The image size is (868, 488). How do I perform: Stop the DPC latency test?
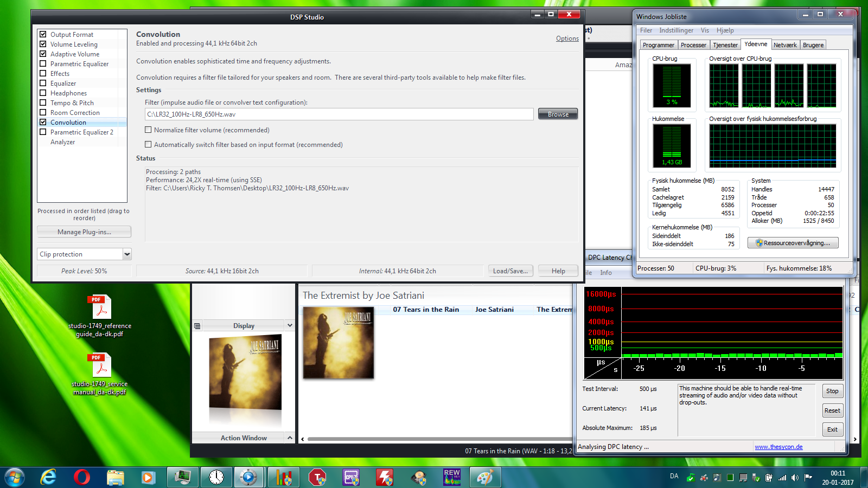click(x=832, y=391)
